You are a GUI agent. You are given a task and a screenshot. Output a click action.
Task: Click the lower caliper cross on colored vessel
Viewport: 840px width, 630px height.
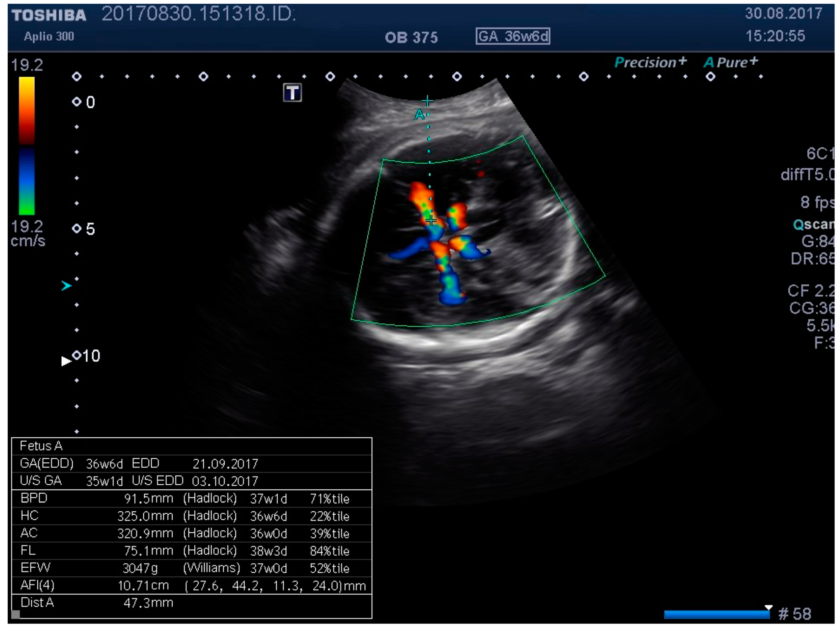click(431, 220)
